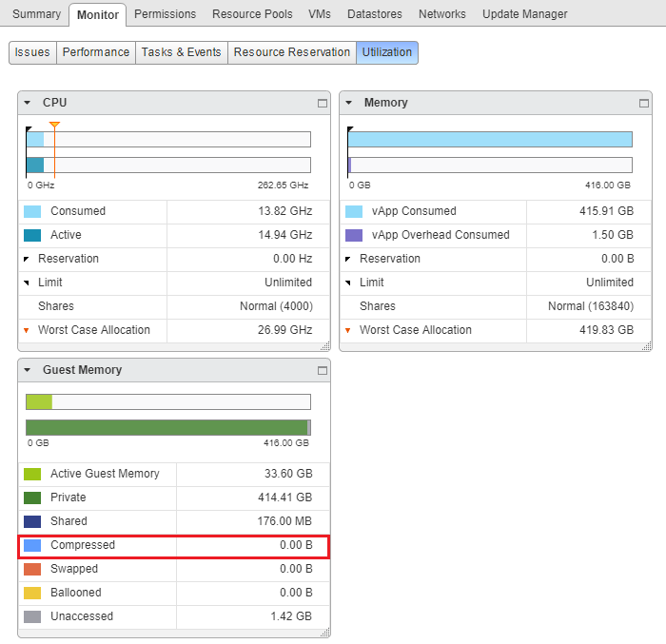This screenshot has height=644, width=666.
Task: Switch to the Summary tab
Action: pyautogui.click(x=36, y=14)
